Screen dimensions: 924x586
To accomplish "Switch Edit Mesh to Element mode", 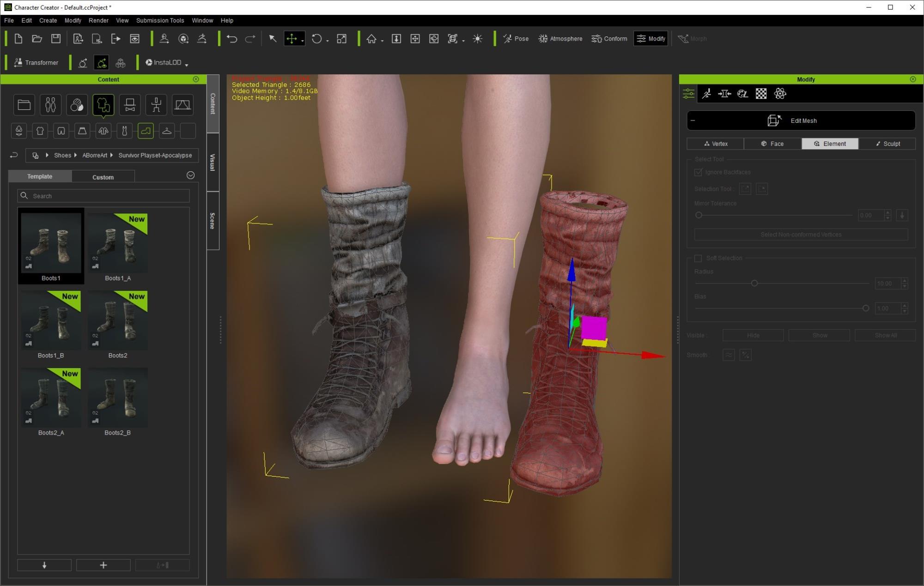I will [x=830, y=144].
